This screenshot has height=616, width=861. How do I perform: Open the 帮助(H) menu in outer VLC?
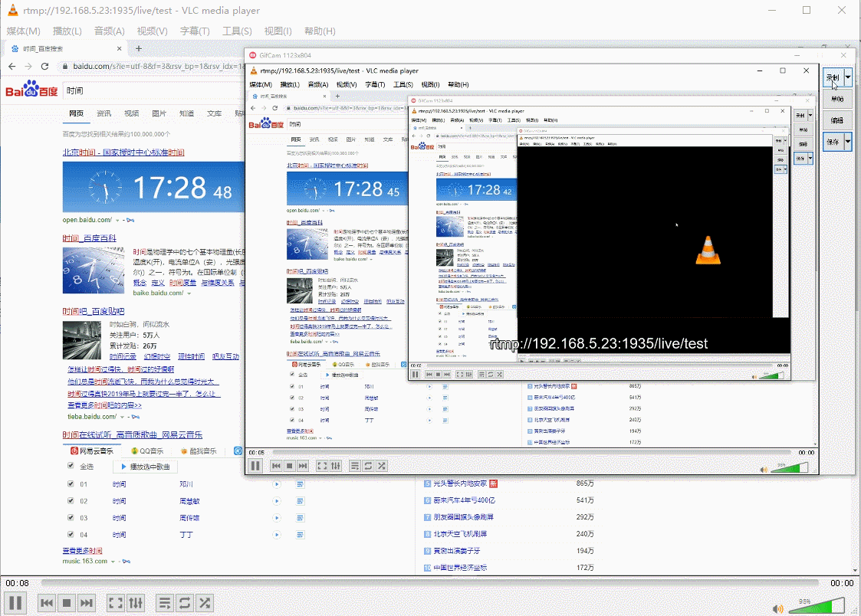click(x=320, y=31)
